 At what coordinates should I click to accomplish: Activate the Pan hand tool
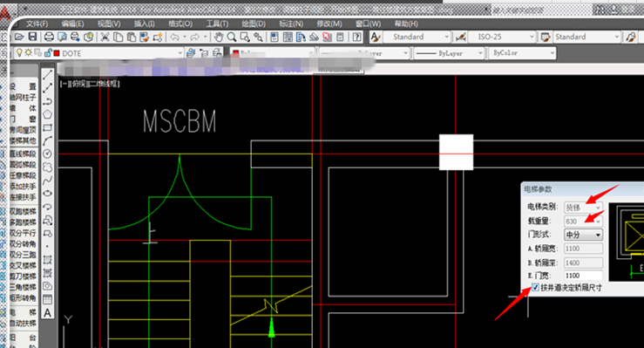pyautogui.click(x=219, y=37)
